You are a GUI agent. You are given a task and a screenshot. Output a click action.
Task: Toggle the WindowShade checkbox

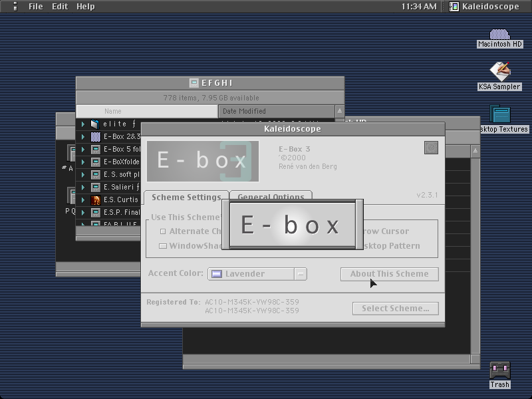(x=163, y=246)
